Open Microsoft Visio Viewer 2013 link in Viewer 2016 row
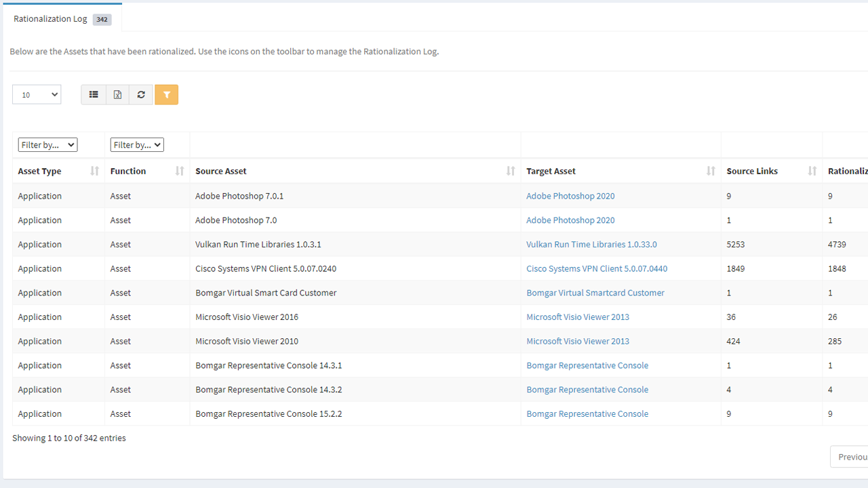 click(x=578, y=317)
